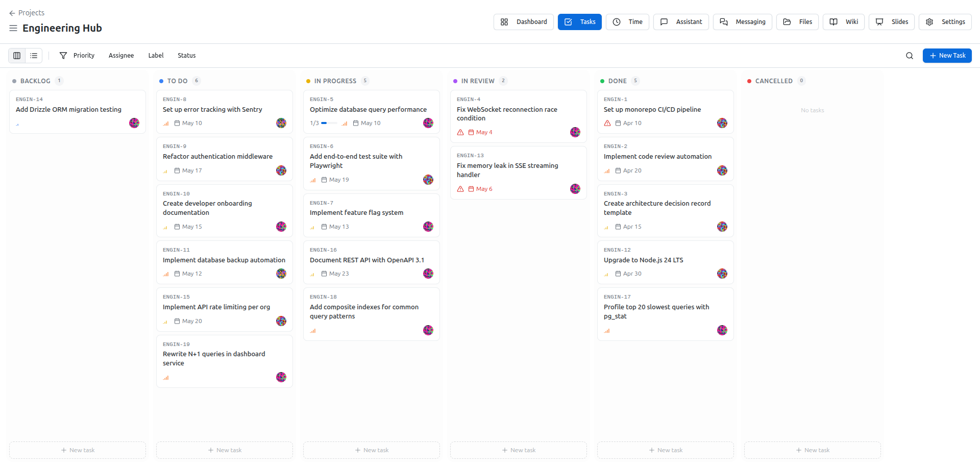Click the BACKLOG column header

[35, 81]
